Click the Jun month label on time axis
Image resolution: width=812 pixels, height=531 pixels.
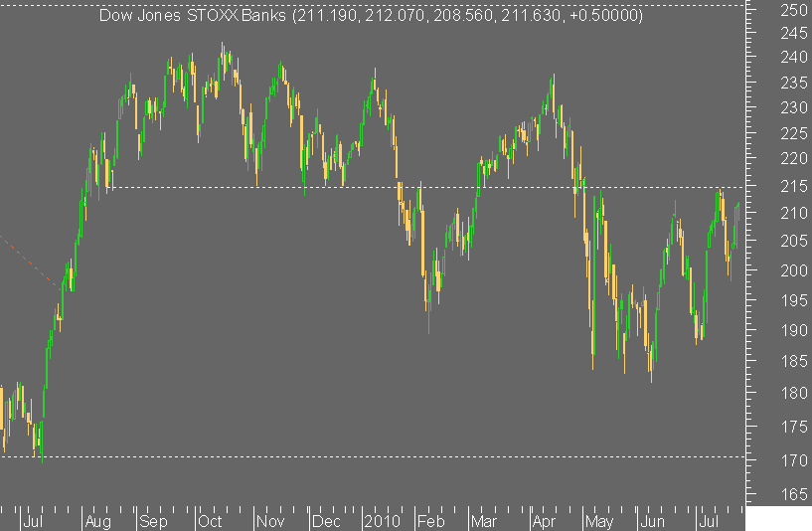point(653,522)
